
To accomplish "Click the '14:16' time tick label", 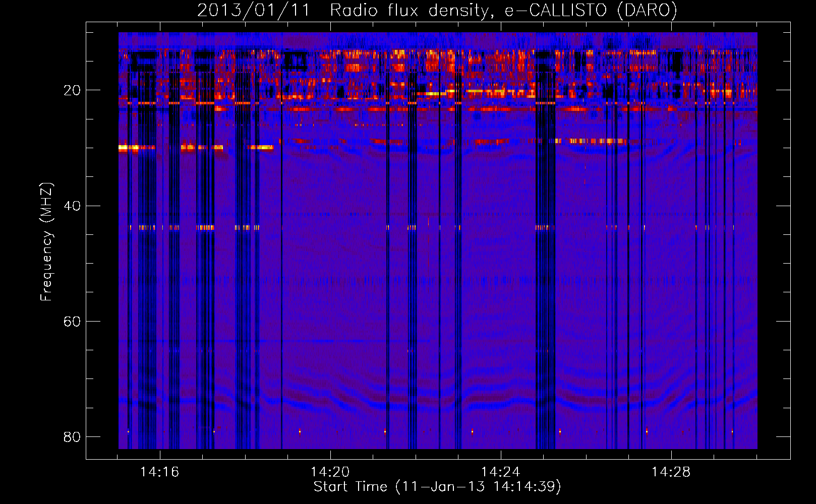I will (x=160, y=472).
